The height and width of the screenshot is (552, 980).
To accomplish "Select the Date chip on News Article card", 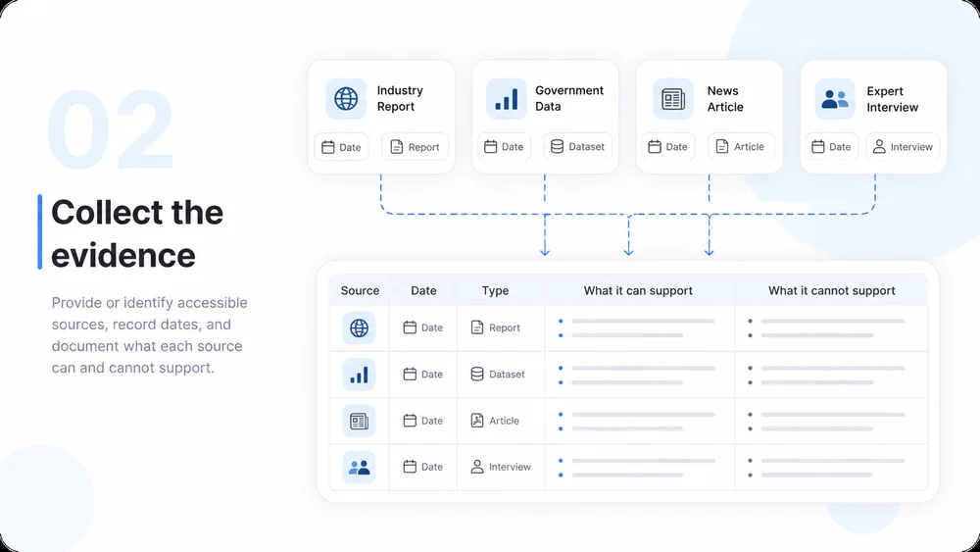I will coord(668,147).
